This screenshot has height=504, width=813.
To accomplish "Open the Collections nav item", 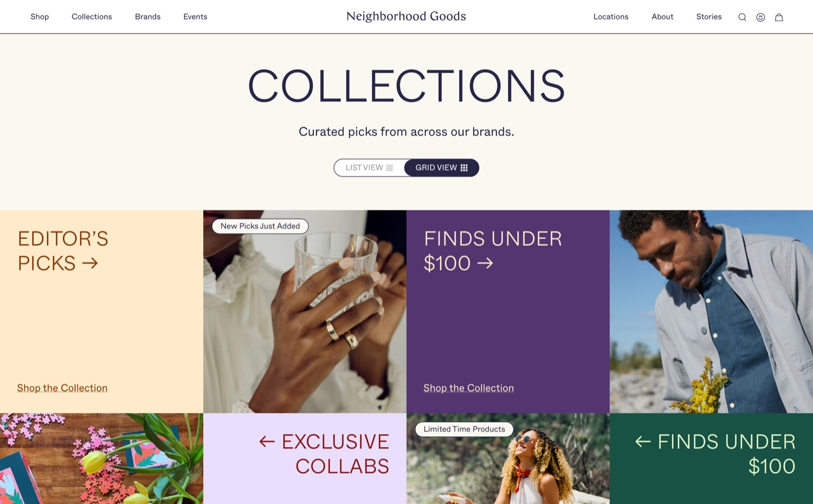I will (x=92, y=17).
